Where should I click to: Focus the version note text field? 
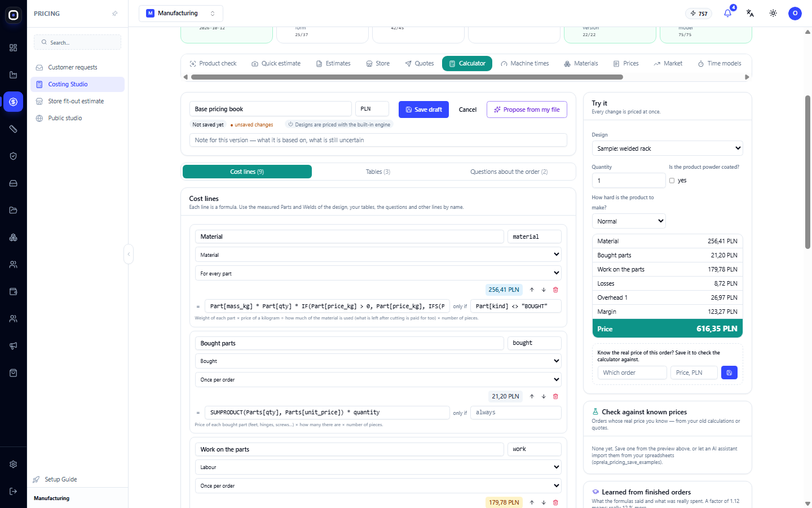[x=378, y=140]
